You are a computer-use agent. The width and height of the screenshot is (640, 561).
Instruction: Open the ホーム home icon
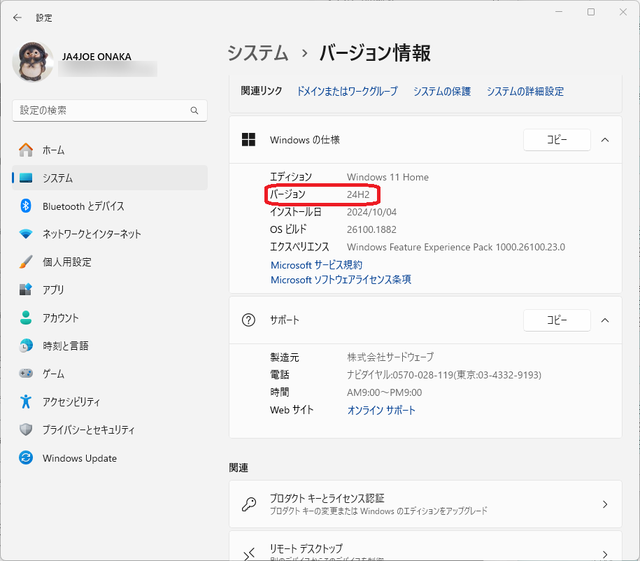click(26, 150)
